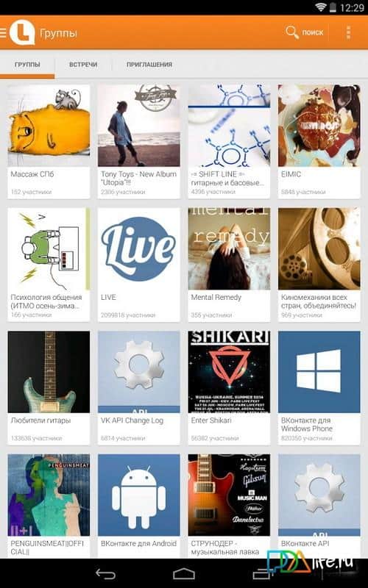The width and height of the screenshot is (368, 588).
Task: Open the ВКонтакте для Android group
Action: (x=138, y=506)
